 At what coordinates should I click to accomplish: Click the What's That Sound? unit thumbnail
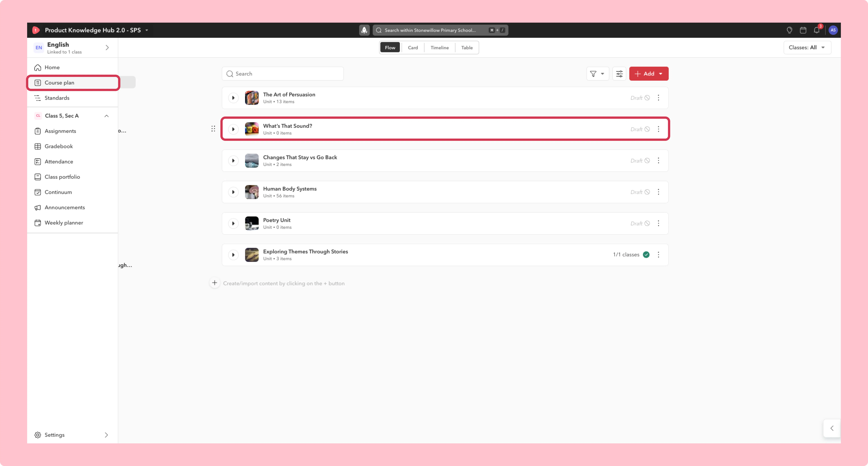click(x=252, y=129)
